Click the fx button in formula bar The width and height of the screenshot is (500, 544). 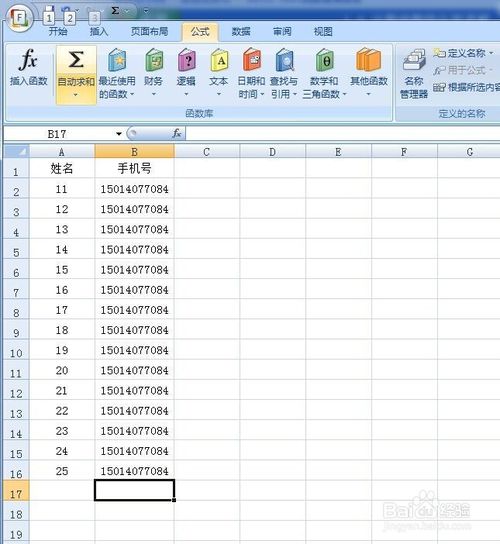point(177,133)
